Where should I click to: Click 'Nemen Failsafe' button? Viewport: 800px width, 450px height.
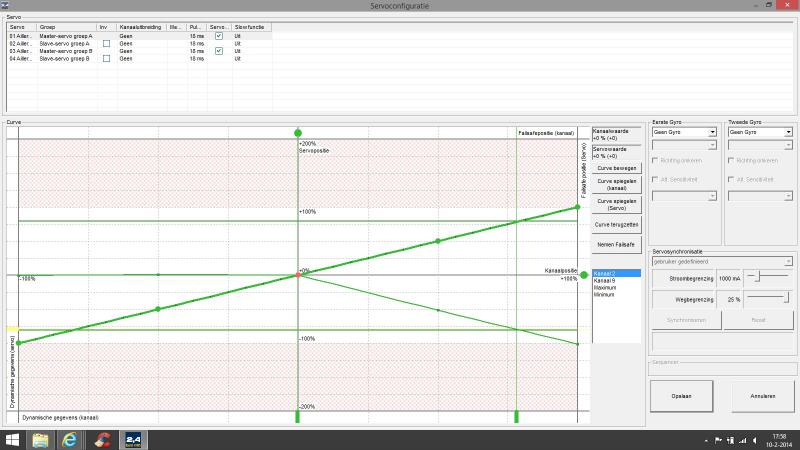616,244
